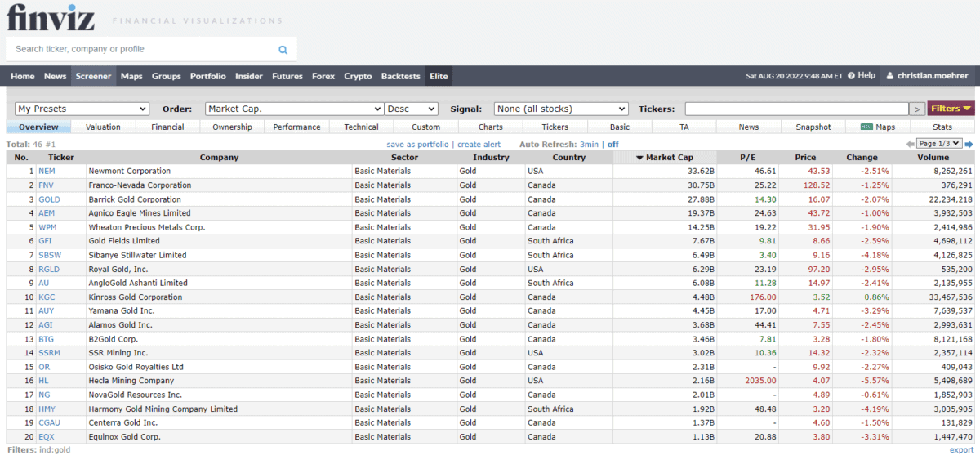Viewport: 980px width, 460px height.
Task: Open the EQX ticker link
Action: pos(47,437)
